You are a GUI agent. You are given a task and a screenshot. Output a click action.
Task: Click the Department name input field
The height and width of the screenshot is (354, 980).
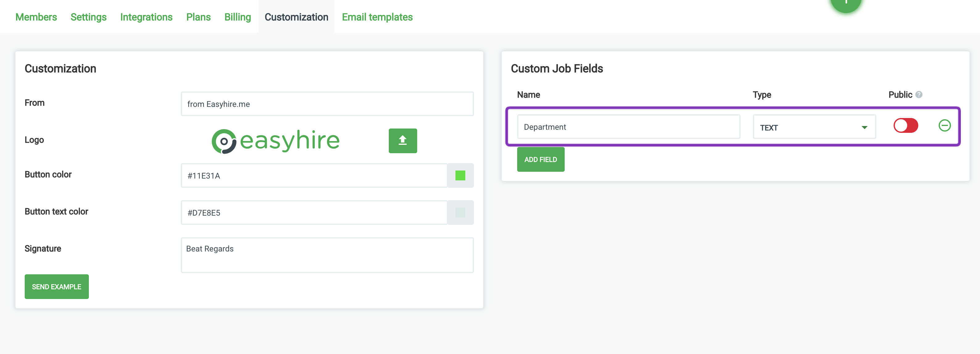(628, 127)
